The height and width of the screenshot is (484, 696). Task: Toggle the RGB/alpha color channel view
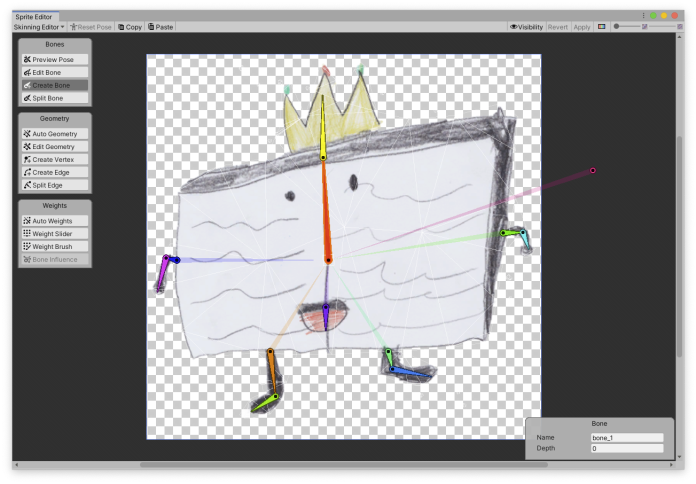(x=601, y=27)
